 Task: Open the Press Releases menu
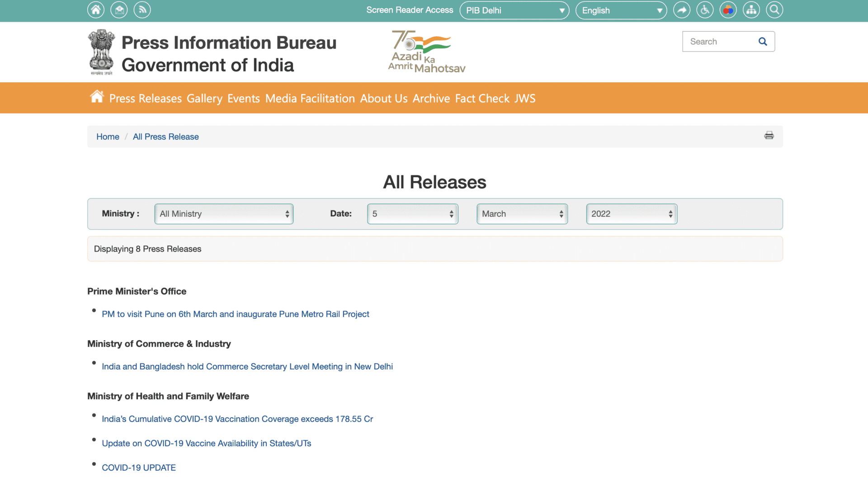click(145, 98)
